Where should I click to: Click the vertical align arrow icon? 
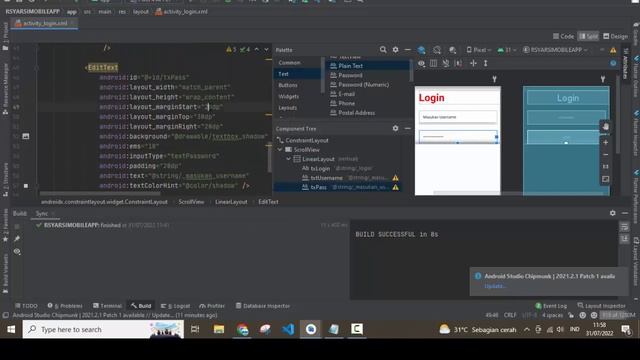[485, 63]
